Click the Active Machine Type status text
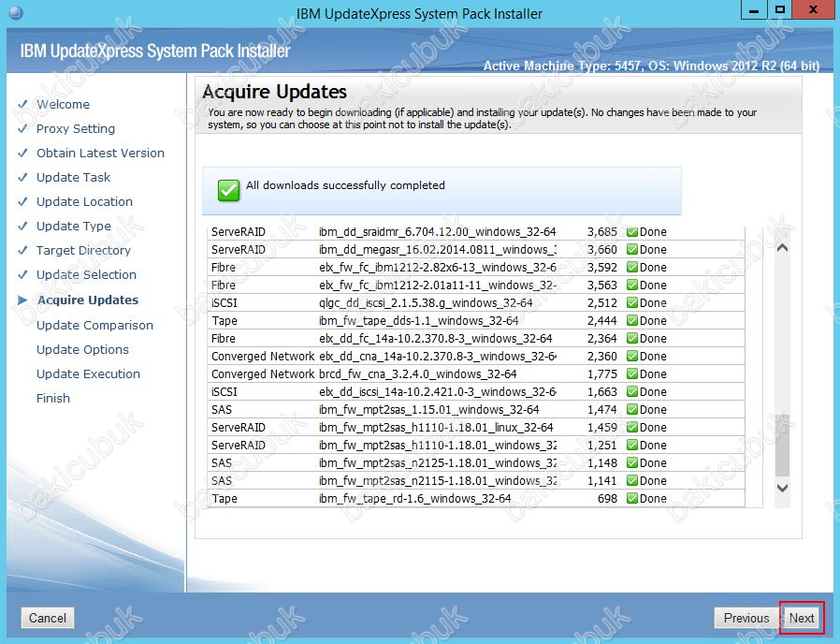 coord(651,66)
